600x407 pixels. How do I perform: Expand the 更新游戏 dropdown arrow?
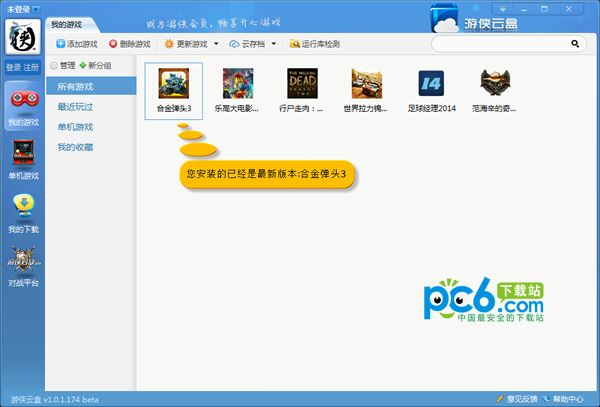(216, 44)
